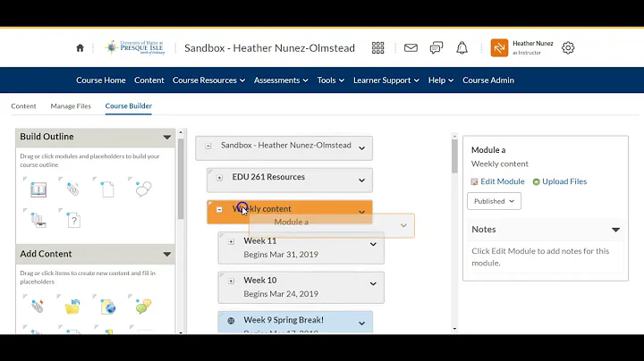
Task: Click the create link paperclip icon in Add Content
Action: click(38, 306)
